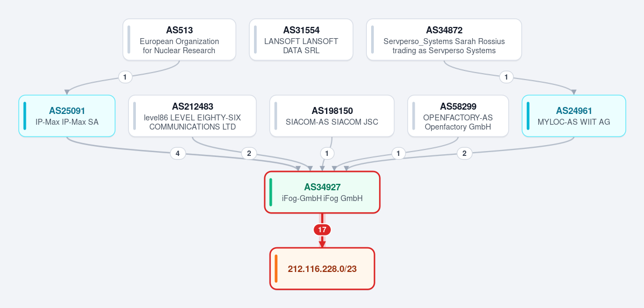Click the AS31554 LANSOFT DATA SRL node

301,40
